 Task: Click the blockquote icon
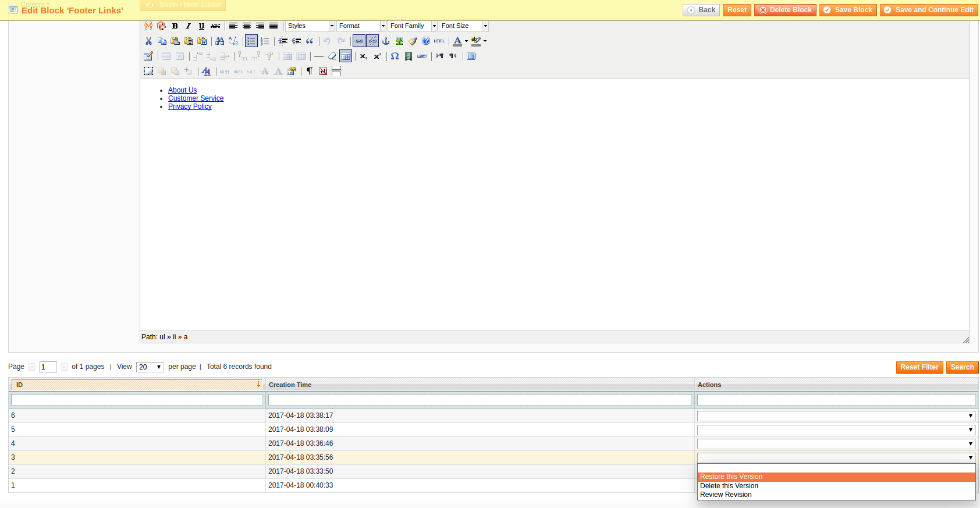310,41
